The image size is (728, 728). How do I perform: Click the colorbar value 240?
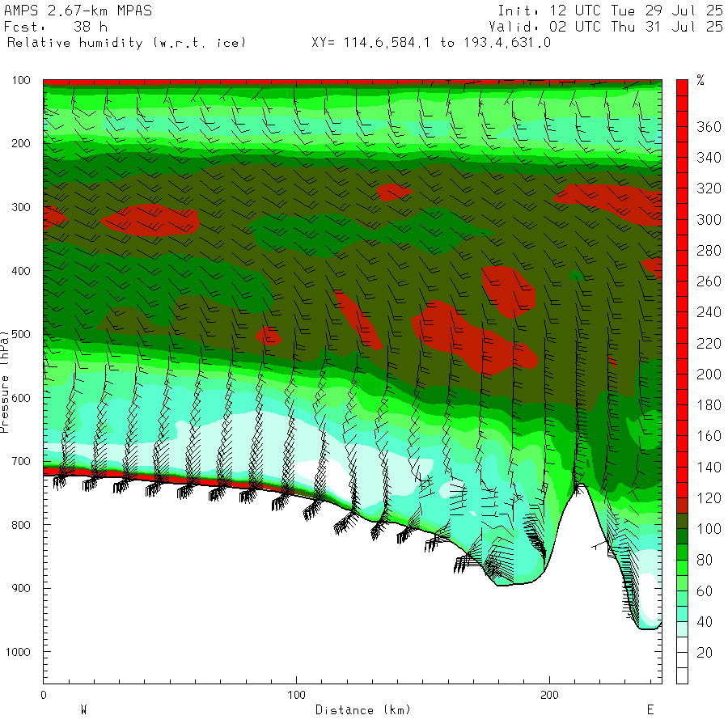coord(709,312)
